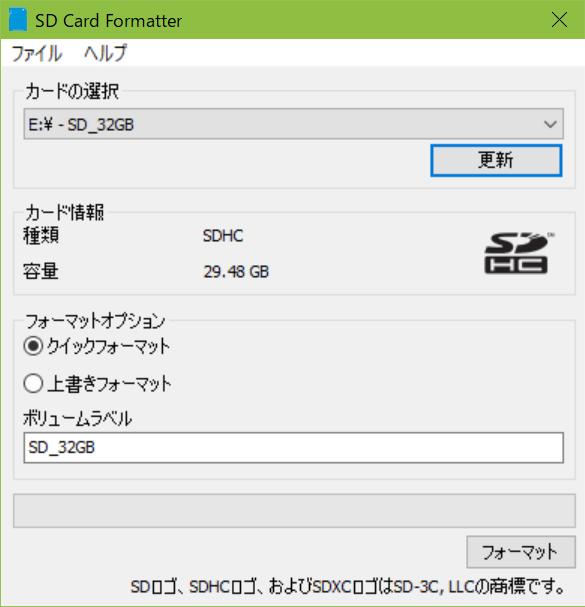585x607 pixels.
Task: Click the フォーマット button
Action: pos(521,552)
